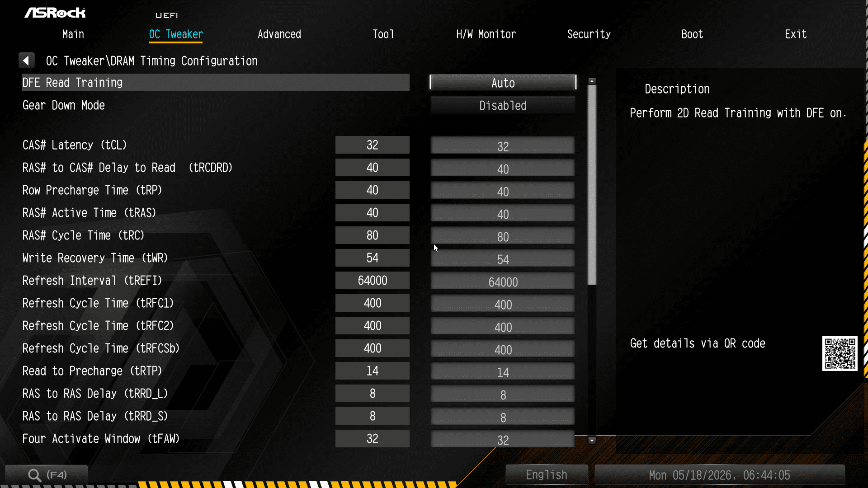Edit the tRCDRD input value
The width and height of the screenshot is (868, 488).
pos(503,168)
